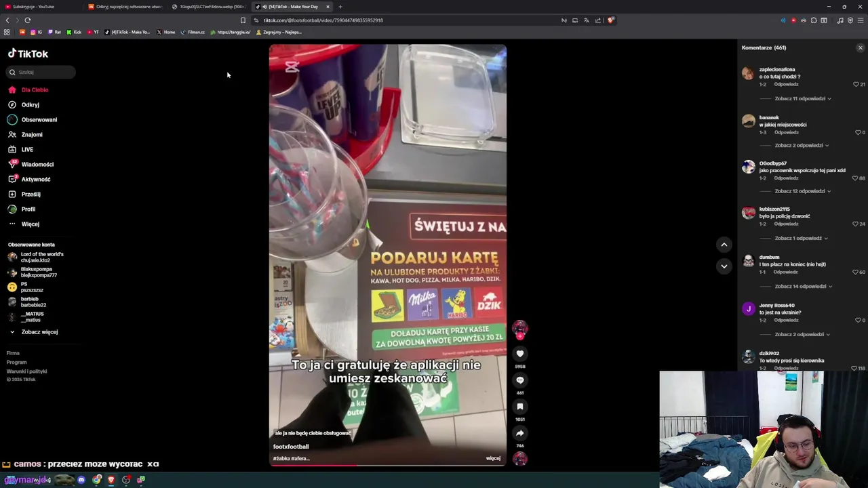Screen dimensions: 868x488
Task: Open Chrome from taskbar
Action: [97, 480]
